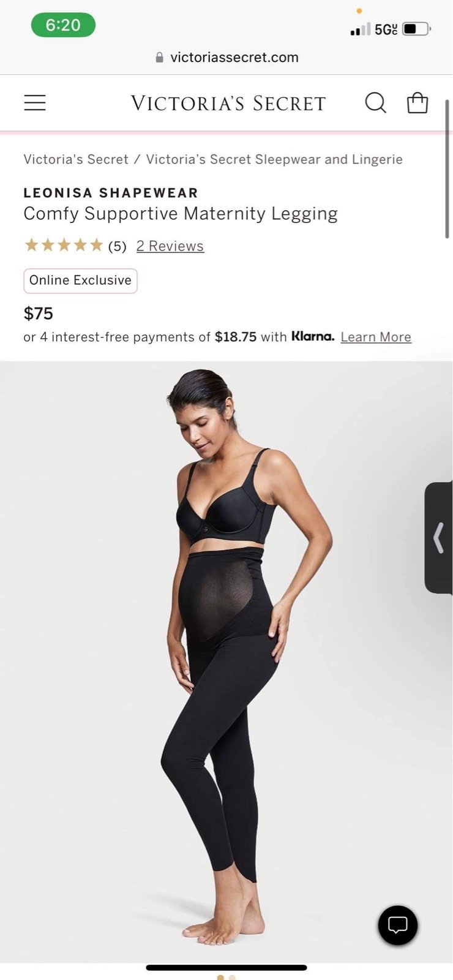Click the page scrollbar
The width and height of the screenshot is (453, 980).
pos(447,169)
